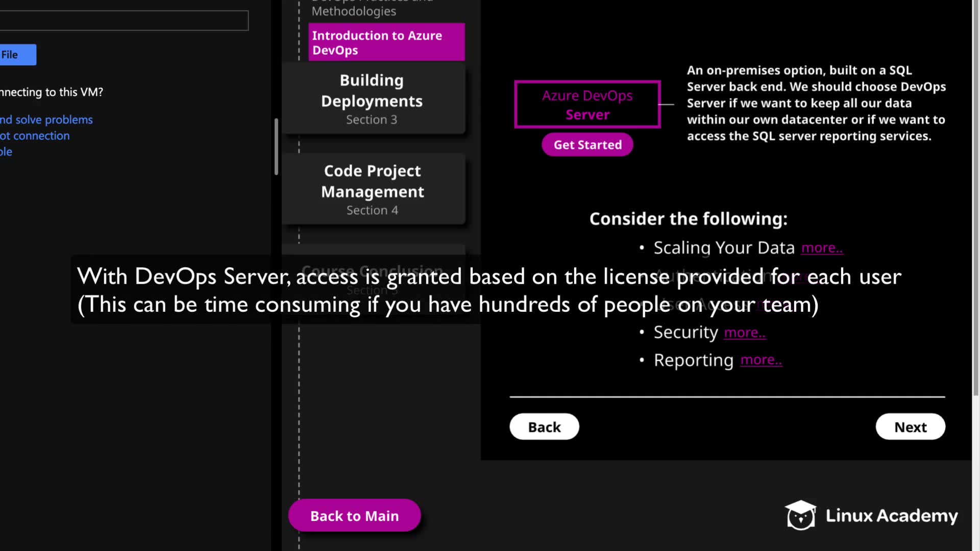Click the Linux Academy text logo
This screenshot has height=551, width=980.
[x=891, y=516]
